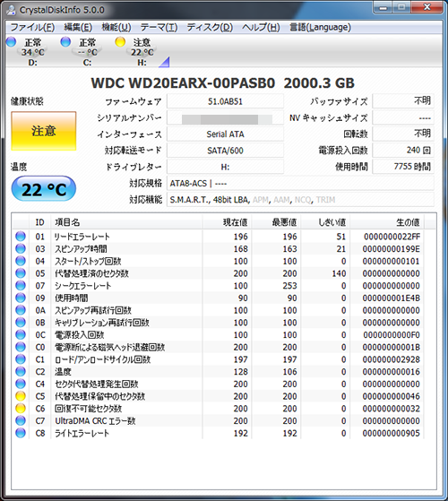Close the CrystalDiskInfo window
448x501 pixels.
click(x=426, y=7)
